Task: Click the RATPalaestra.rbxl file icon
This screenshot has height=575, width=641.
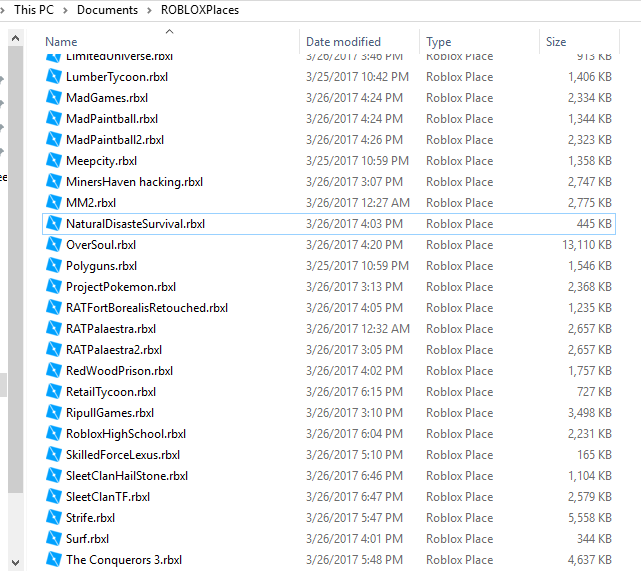Action: pyautogui.click(x=54, y=328)
